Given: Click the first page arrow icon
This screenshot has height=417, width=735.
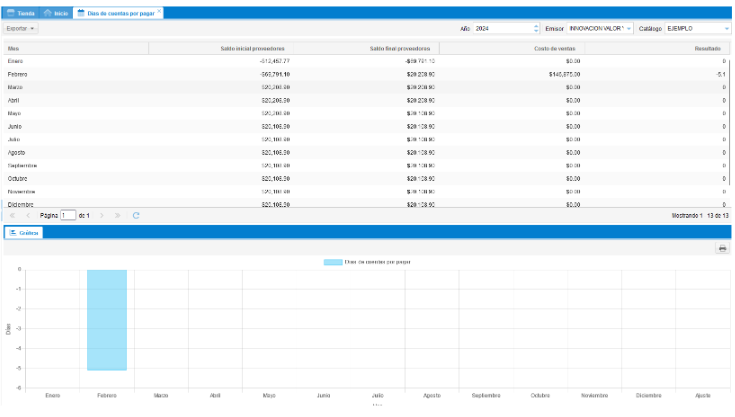Looking at the screenshot, I should point(11,215).
